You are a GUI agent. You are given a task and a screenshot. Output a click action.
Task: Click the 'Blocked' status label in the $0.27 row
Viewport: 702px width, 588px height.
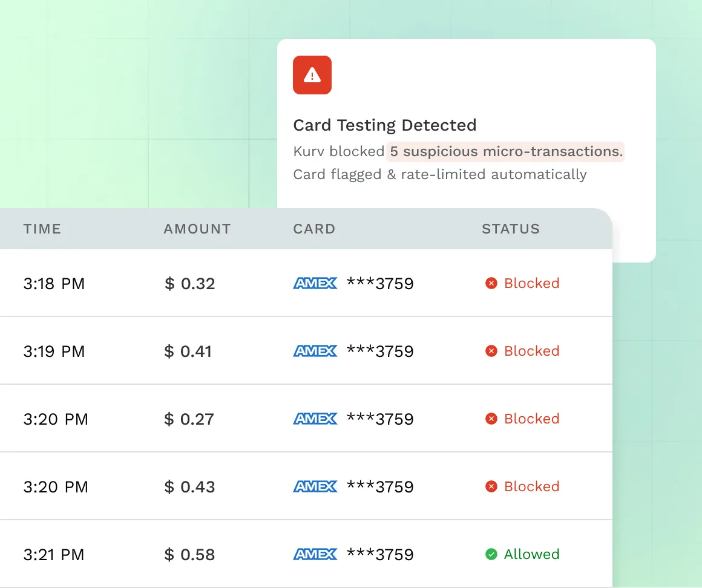tap(531, 419)
